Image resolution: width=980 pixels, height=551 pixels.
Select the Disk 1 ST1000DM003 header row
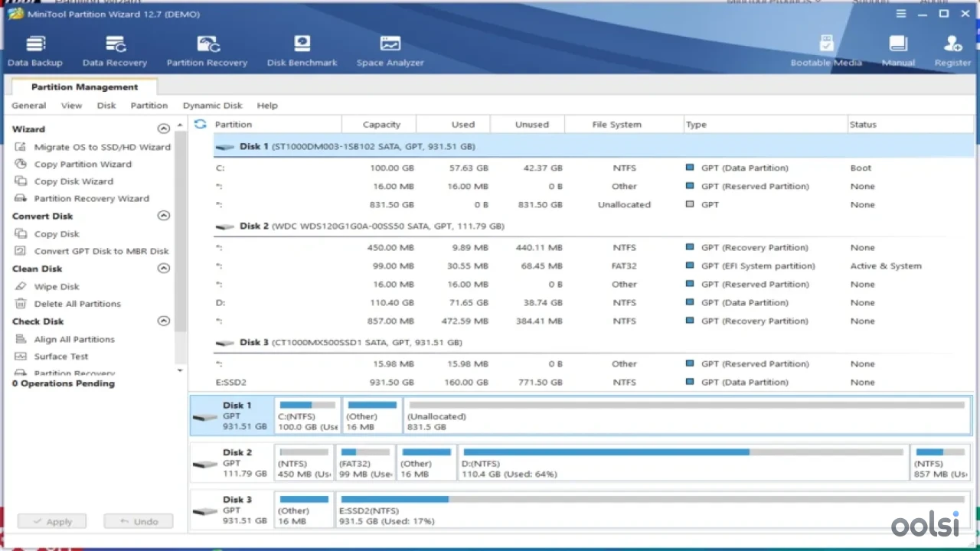tap(593, 146)
